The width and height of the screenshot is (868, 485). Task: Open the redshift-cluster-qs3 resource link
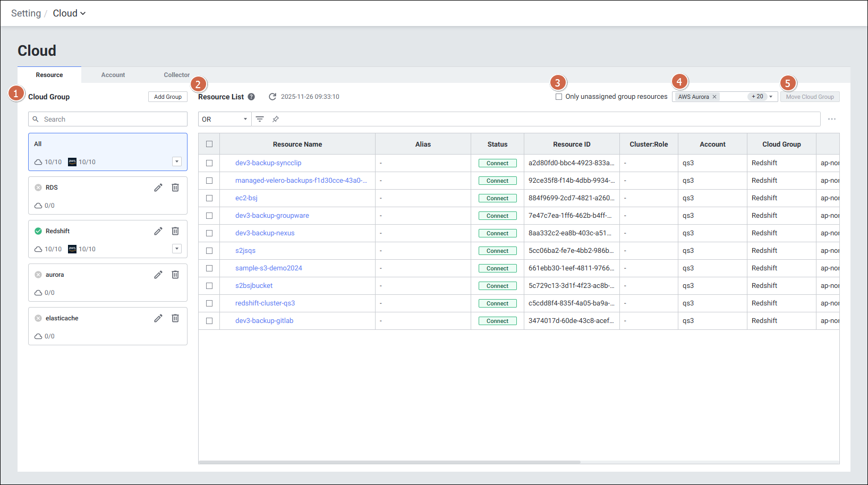265,303
